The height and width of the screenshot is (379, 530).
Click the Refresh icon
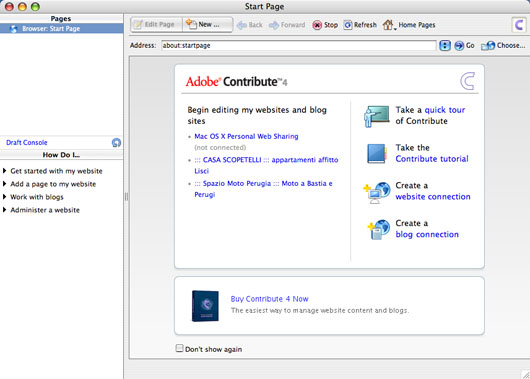pyautogui.click(x=348, y=25)
